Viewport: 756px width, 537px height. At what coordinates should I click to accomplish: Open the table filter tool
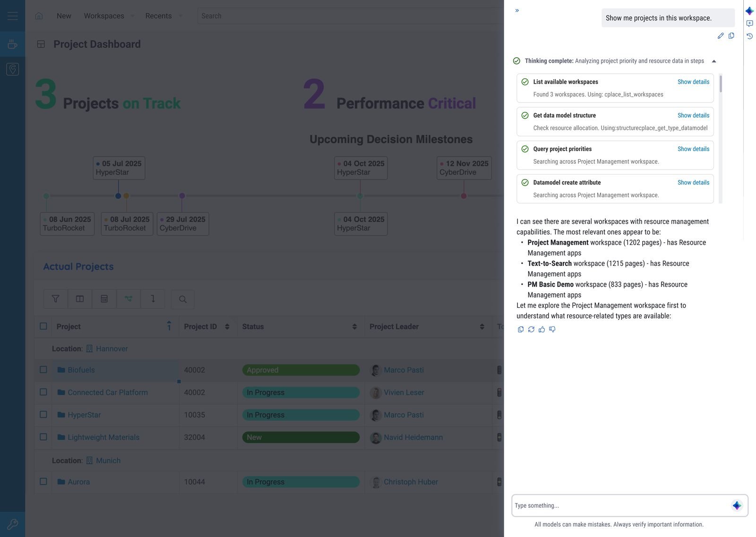click(x=56, y=299)
